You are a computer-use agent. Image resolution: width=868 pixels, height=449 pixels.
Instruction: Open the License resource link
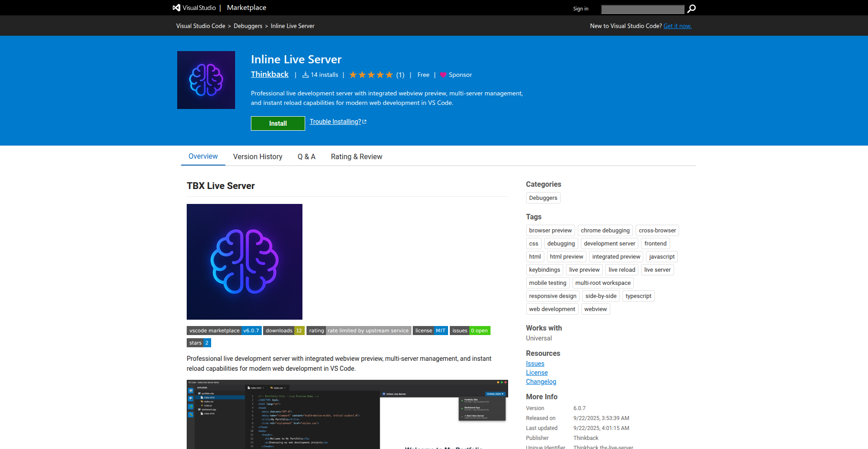(537, 373)
